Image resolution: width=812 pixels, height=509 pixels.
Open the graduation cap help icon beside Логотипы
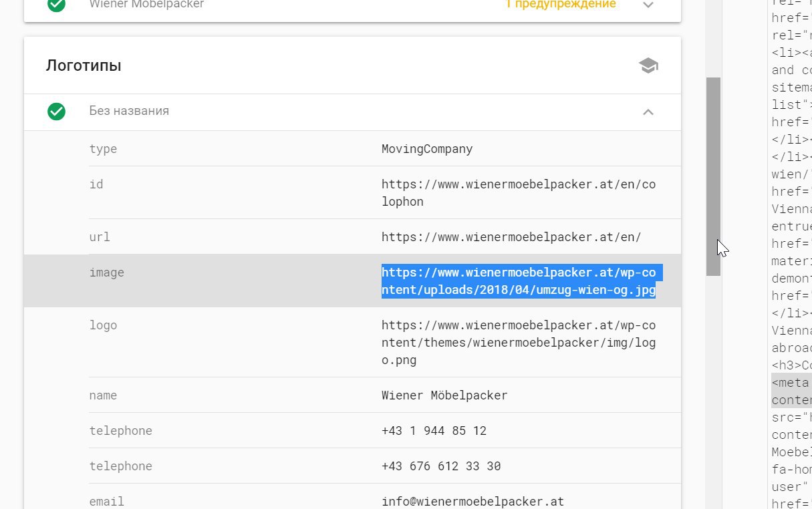pos(648,65)
